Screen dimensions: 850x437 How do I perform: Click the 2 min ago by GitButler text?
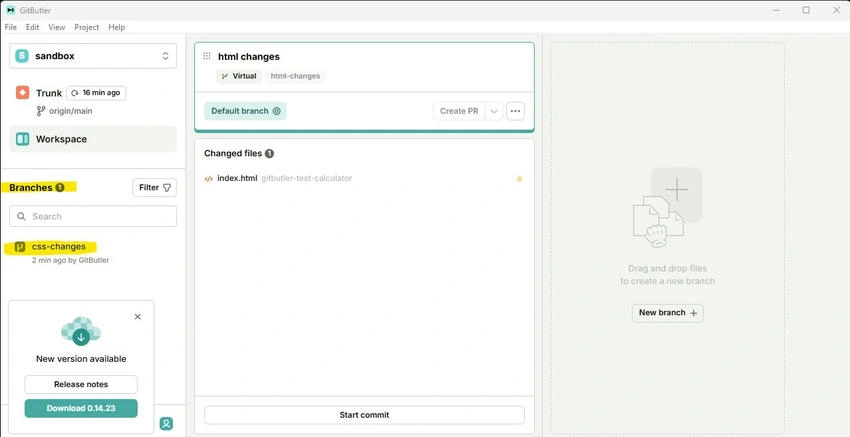tap(70, 260)
